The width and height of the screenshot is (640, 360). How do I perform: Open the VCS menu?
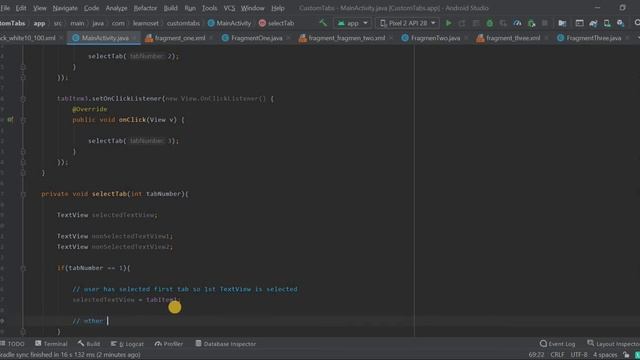(x=229, y=8)
